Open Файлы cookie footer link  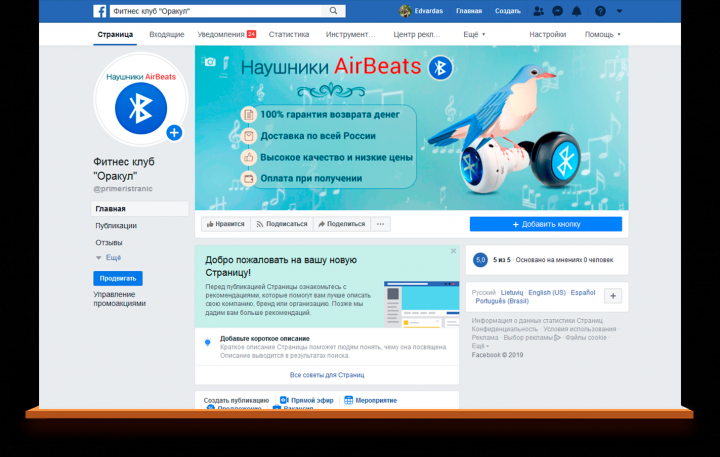click(586, 338)
